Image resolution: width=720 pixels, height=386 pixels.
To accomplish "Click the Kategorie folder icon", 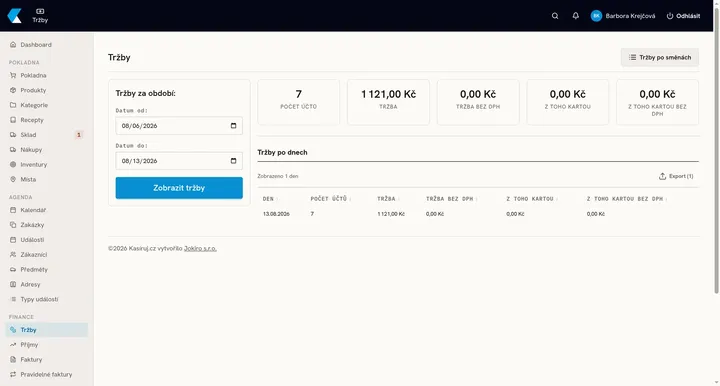I will 13,105.
